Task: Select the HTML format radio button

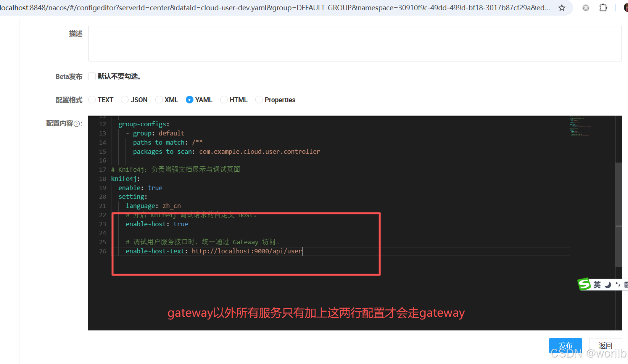Action: (224, 100)
